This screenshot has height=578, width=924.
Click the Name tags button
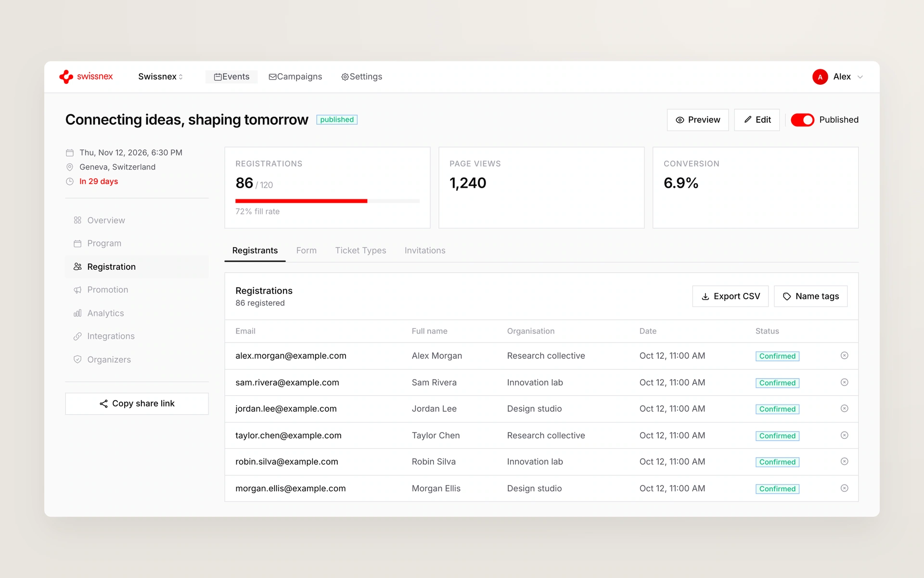[810, 296]
